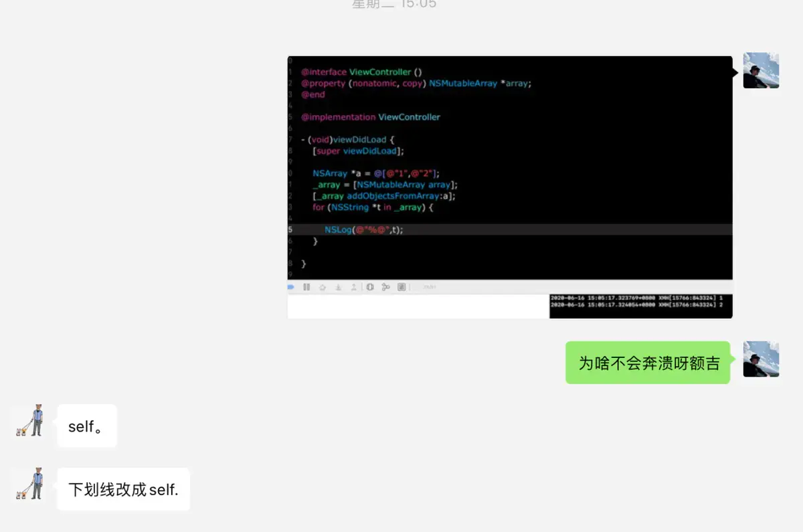The width and height of the screenshot is (803, 532).
Task: Click the pause execution icon in debug bar
Action: tap(306, 287)
